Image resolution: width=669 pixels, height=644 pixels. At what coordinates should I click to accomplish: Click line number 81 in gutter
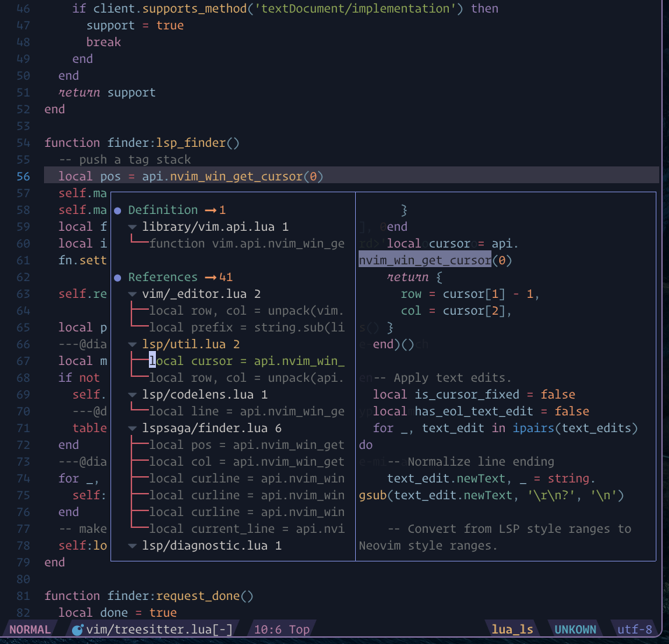tap(24, 596)
